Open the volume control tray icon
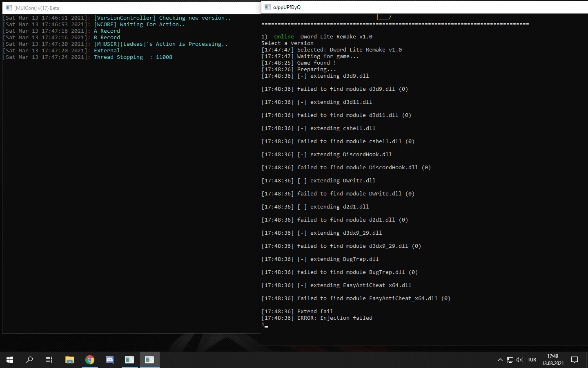The height and width of the screenshot is (368, 588). click(x=519, y=360)
